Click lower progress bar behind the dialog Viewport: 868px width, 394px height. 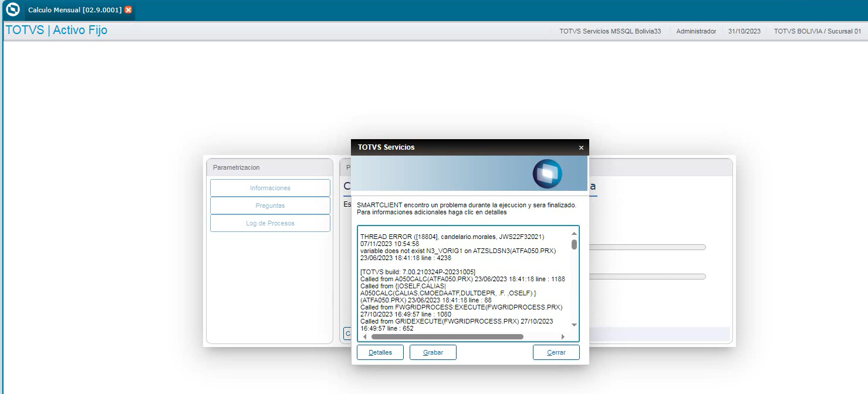coord(648,277)
